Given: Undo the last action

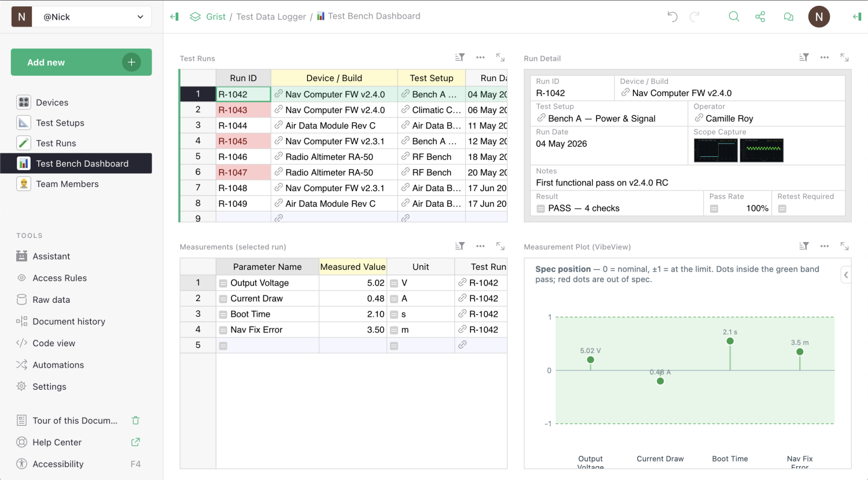Looking at the screenshot, I should point(672,17).
